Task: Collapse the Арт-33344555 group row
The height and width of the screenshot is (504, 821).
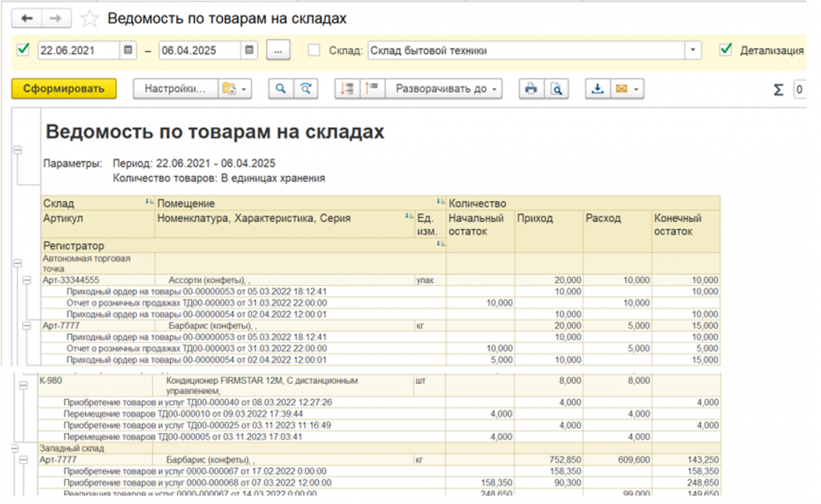Action: click(x=27, y=280)
